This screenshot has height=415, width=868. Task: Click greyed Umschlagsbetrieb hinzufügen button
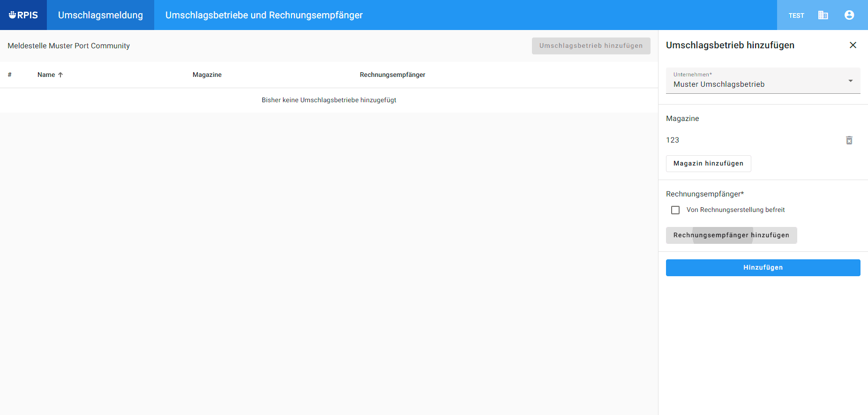[x=591, y=46]
